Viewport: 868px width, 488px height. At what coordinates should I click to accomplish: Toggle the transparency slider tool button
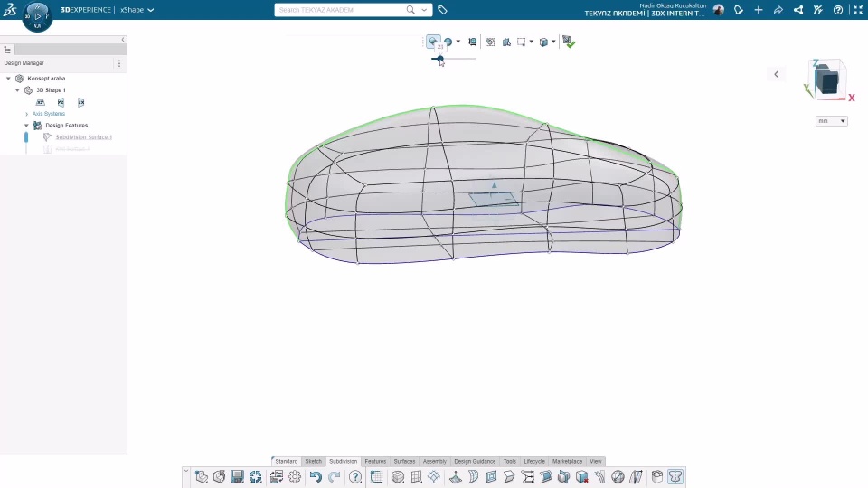click(x=433, y=42)
